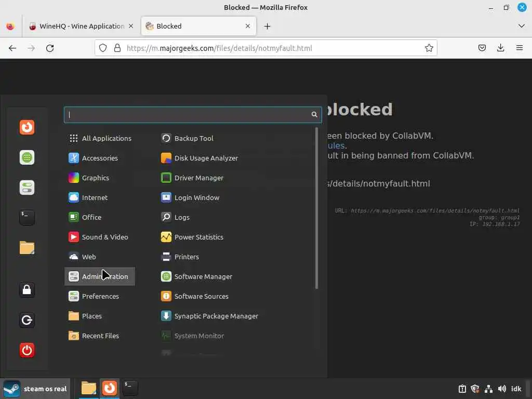Screen dimensions: 532x399
Task: Open Firefox from the menu favorites sidebar
Action: pos(27,127)
